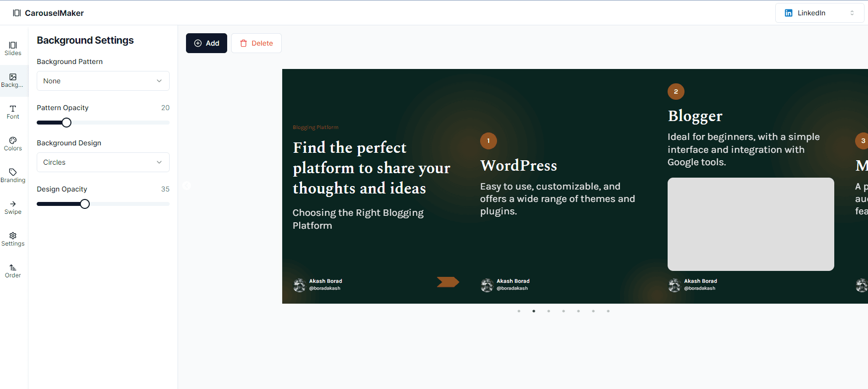Open the Order sidebar tab
868x389 pixels.
(x=13, y=271)
